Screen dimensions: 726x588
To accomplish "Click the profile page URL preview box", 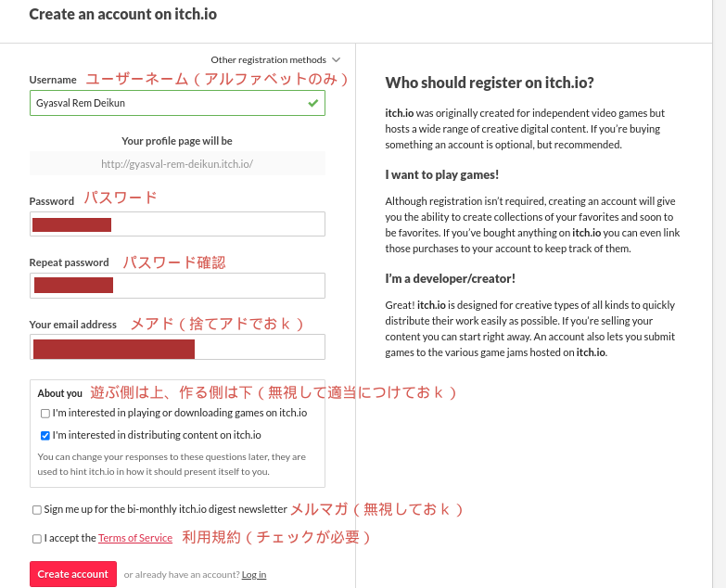I will point(177,164).
